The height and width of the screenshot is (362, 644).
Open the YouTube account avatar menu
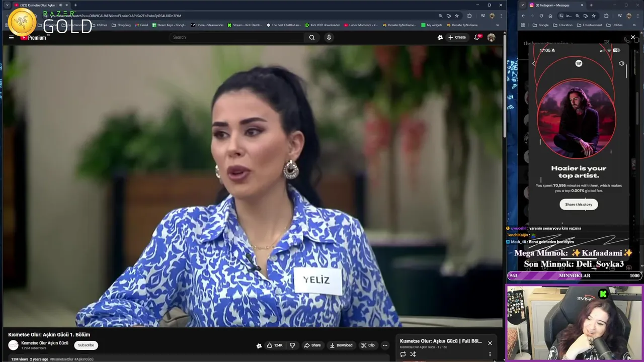point(491,37)
